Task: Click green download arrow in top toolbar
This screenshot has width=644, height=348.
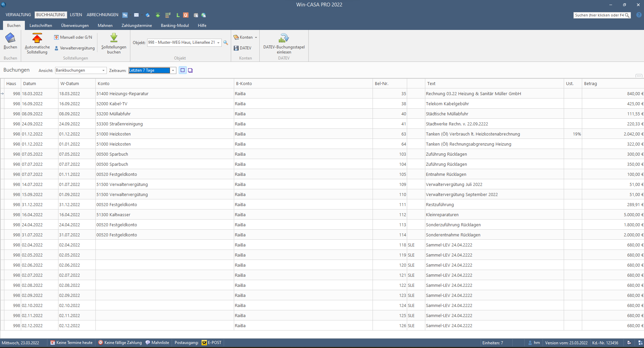Action: [158, 15]
